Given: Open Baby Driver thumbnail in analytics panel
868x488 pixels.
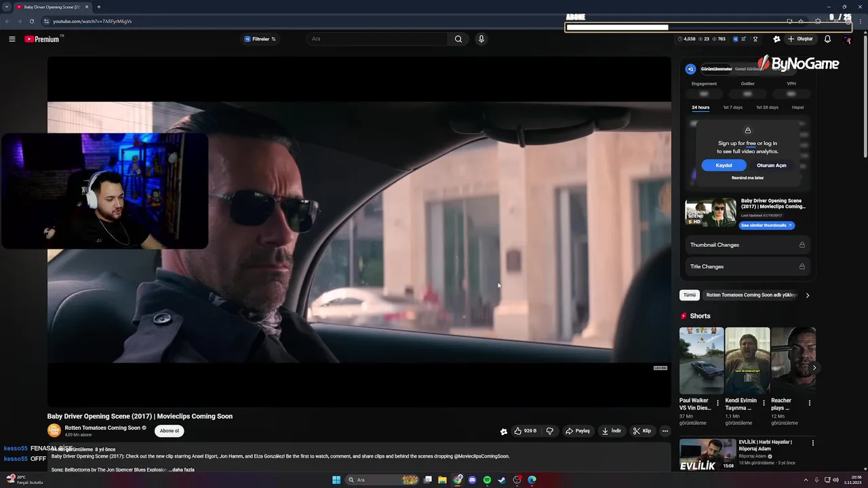Looking at the screenshot, I should tap(710, 213).
